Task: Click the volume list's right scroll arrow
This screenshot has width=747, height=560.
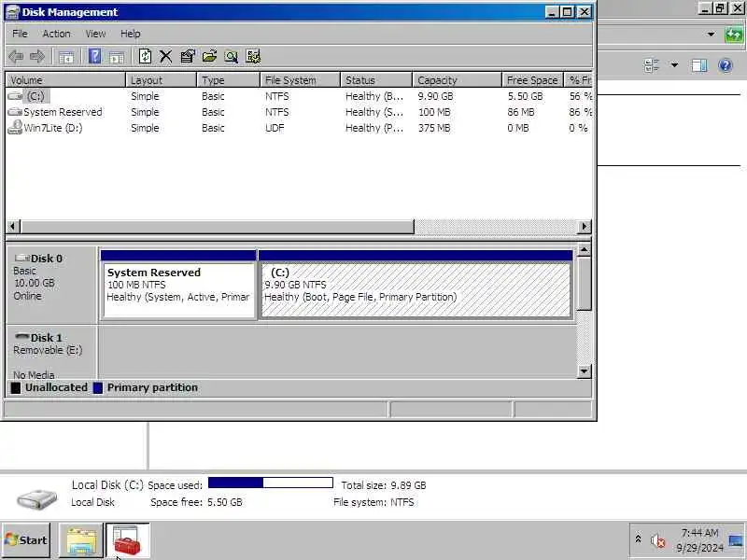Action: 585,227
